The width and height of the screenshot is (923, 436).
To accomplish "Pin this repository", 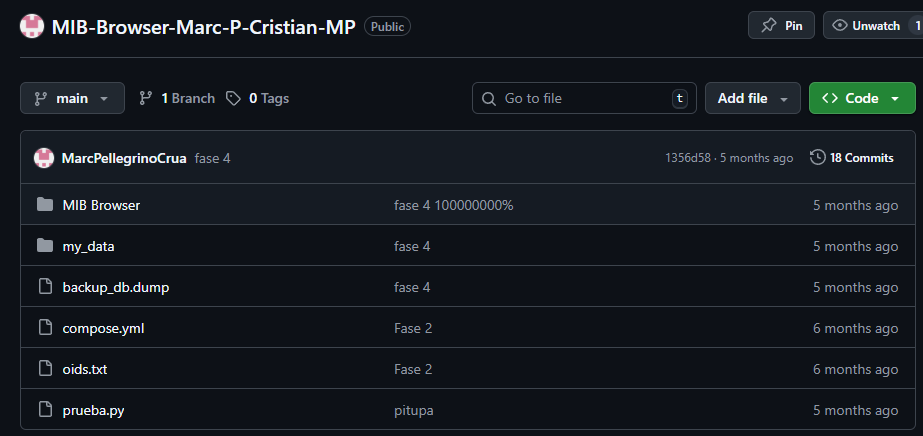I will (x=781, y=26).
